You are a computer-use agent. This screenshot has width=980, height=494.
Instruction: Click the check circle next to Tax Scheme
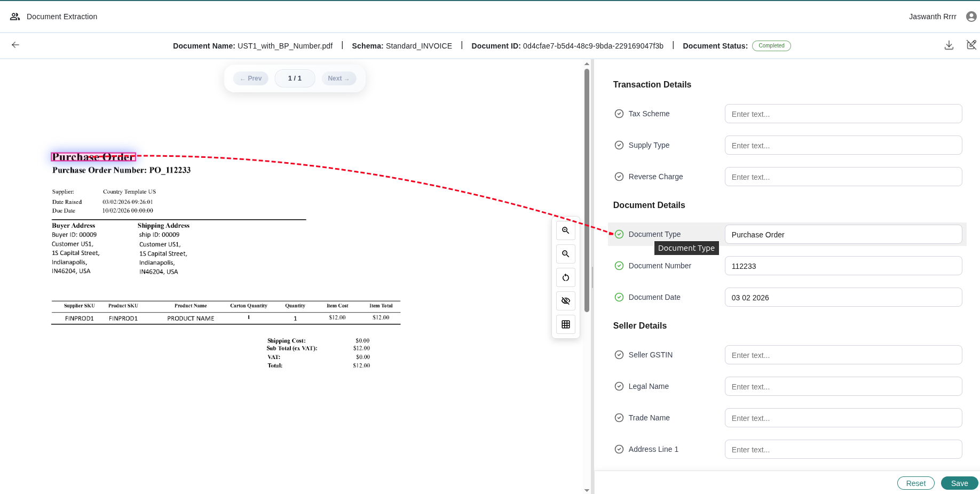tap(619, 113)
